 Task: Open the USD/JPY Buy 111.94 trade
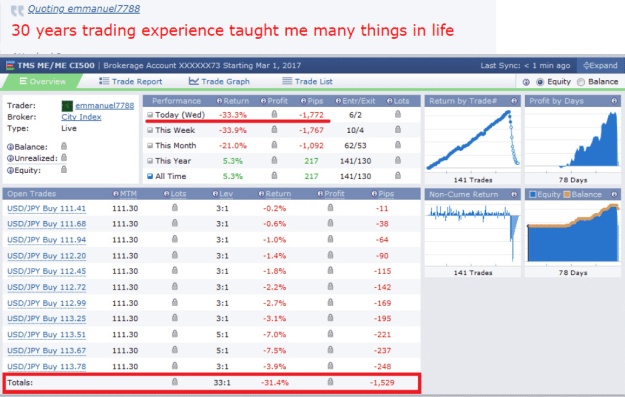tap(46, 240)
